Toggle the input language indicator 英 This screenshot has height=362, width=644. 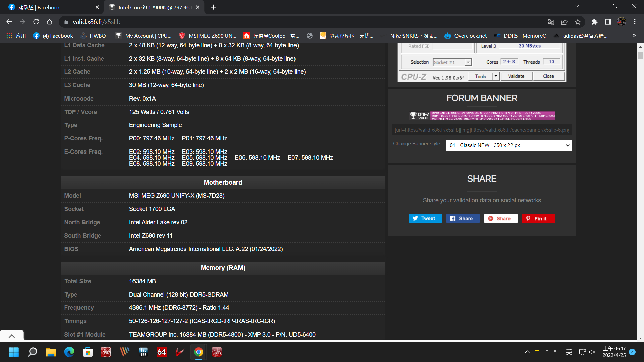tap(569, 352)
